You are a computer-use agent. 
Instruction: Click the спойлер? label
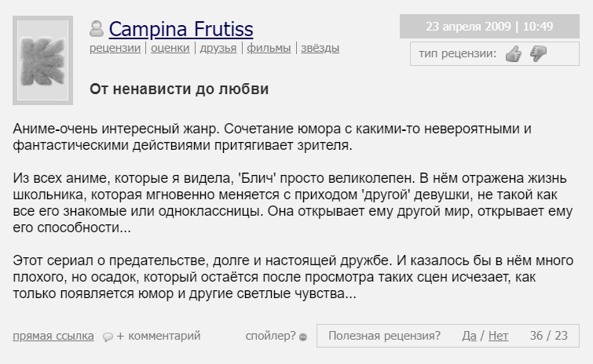(x=270, y=336)
